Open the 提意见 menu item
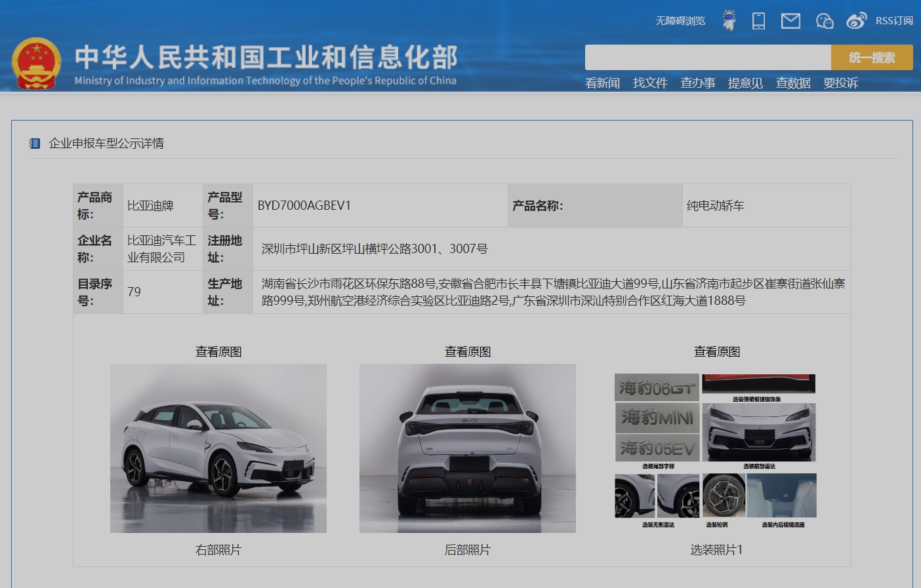The height and width of the screenshot is (588, 921). click(745, 83)
